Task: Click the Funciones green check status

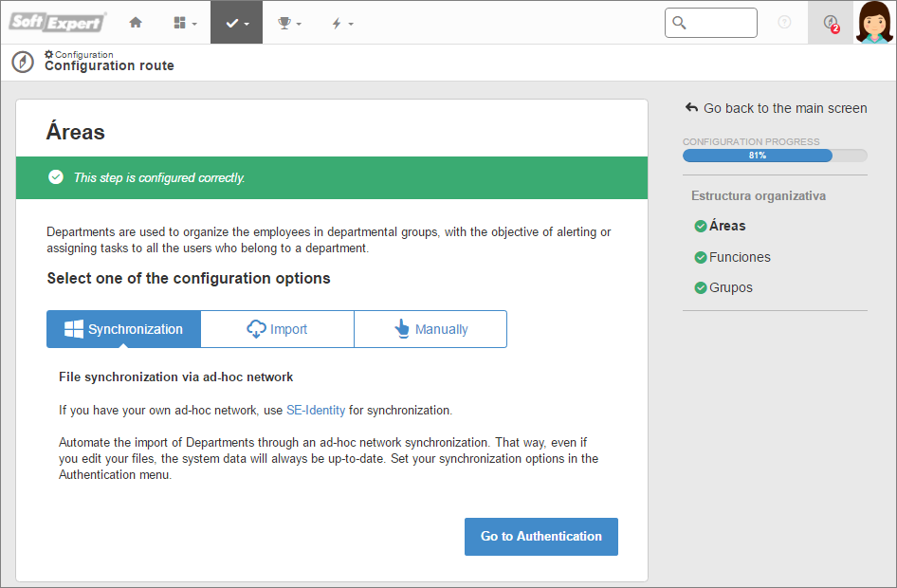Action: (700, 257)
